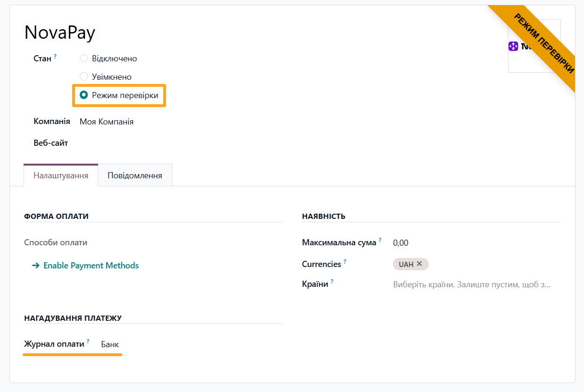Click the Enable Payment Methods link
The image size is (584, 392).
(x=91, y=266)
